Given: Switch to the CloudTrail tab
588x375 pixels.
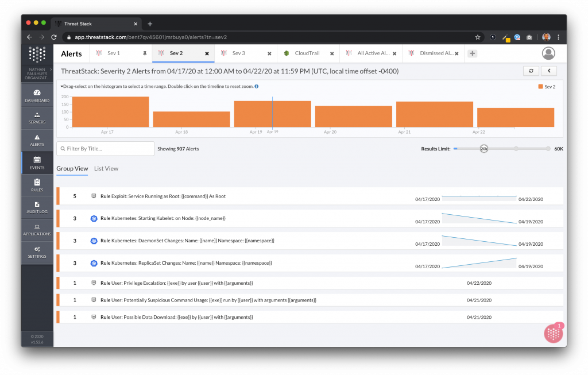Looking at the screenshot, I should click(307, 53).
